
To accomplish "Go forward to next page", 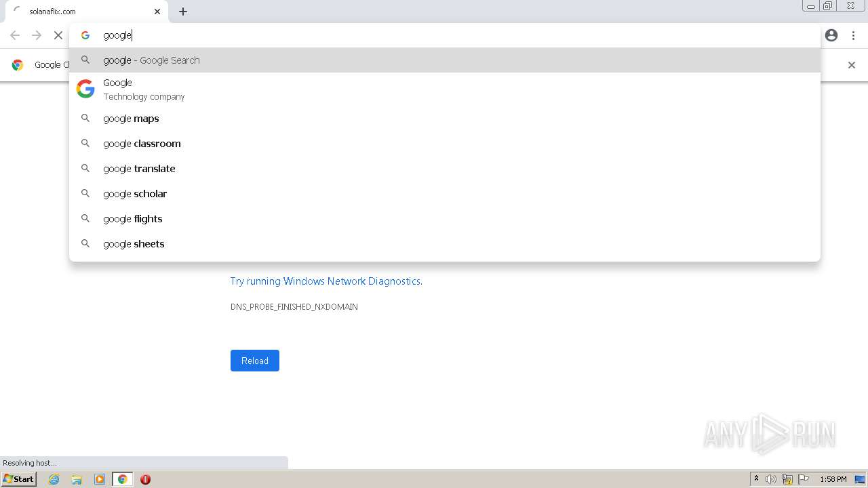I will 37,35.
